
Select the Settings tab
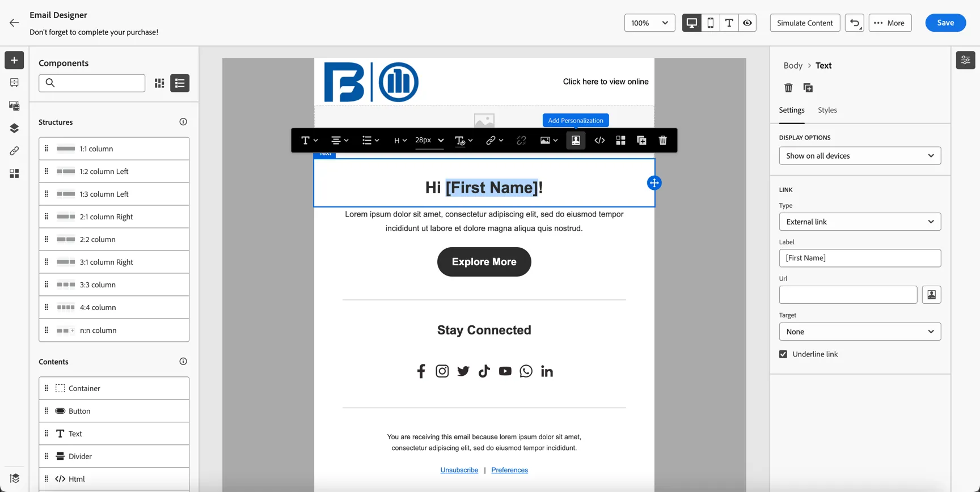click(792, 110)
